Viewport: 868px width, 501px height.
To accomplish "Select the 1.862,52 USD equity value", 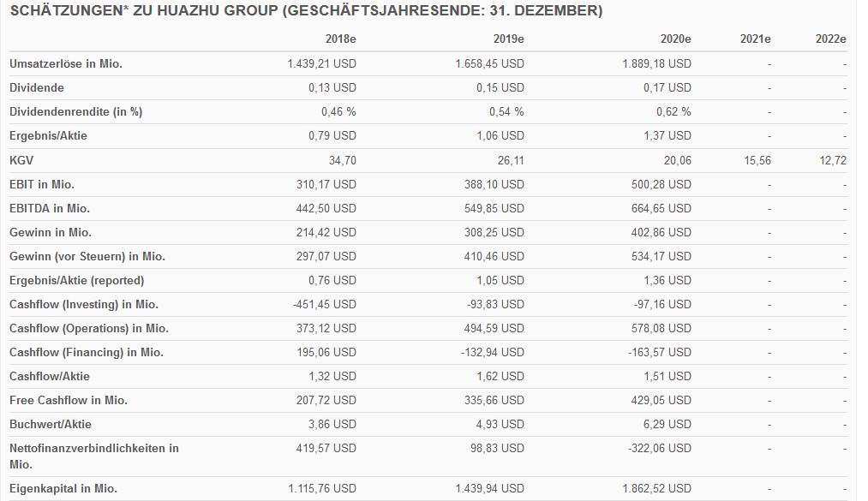I will (x=655, y=489).
